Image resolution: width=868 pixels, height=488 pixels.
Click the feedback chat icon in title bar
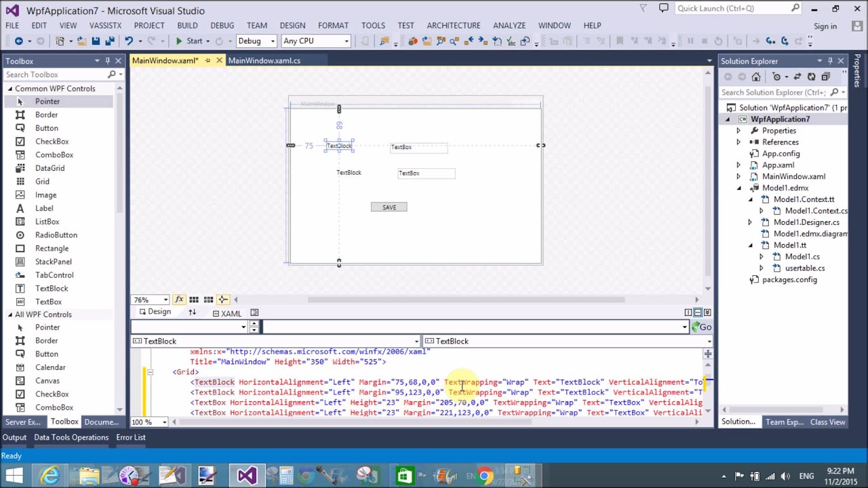[663, 8]
